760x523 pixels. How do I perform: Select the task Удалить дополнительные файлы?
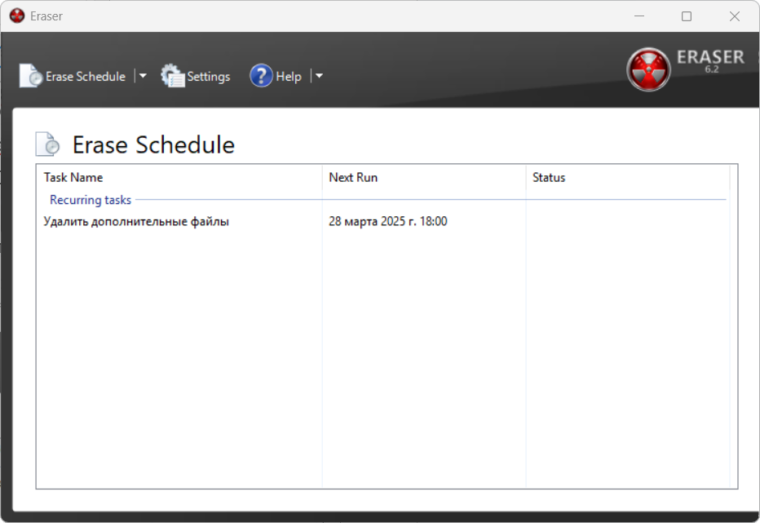[x=136, y=222]
